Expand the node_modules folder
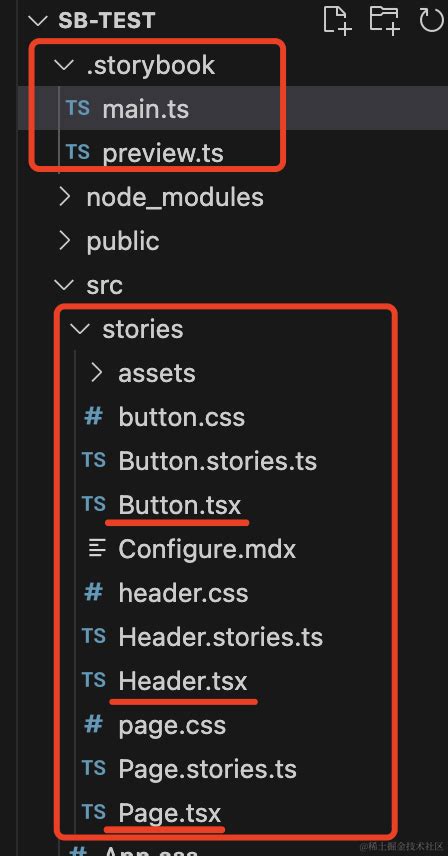 pyautogui.click(x=64, y=197)
